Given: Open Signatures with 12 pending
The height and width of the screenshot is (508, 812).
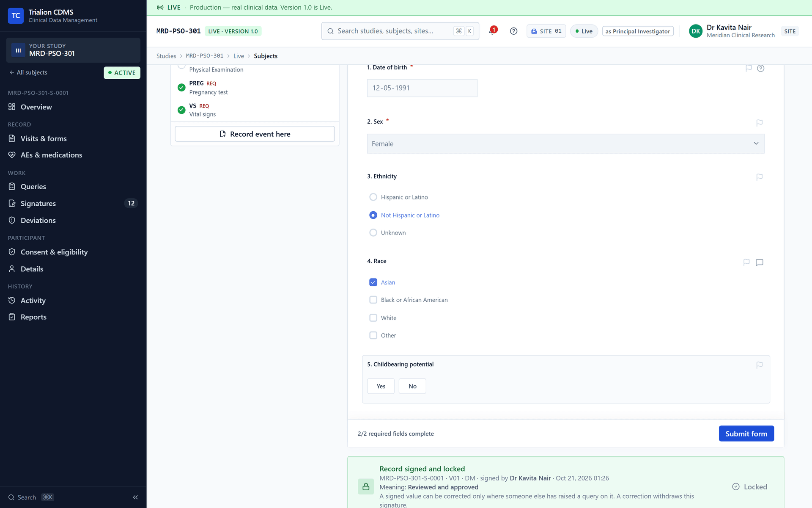Looking at the screenshot, I should point(73,204).
